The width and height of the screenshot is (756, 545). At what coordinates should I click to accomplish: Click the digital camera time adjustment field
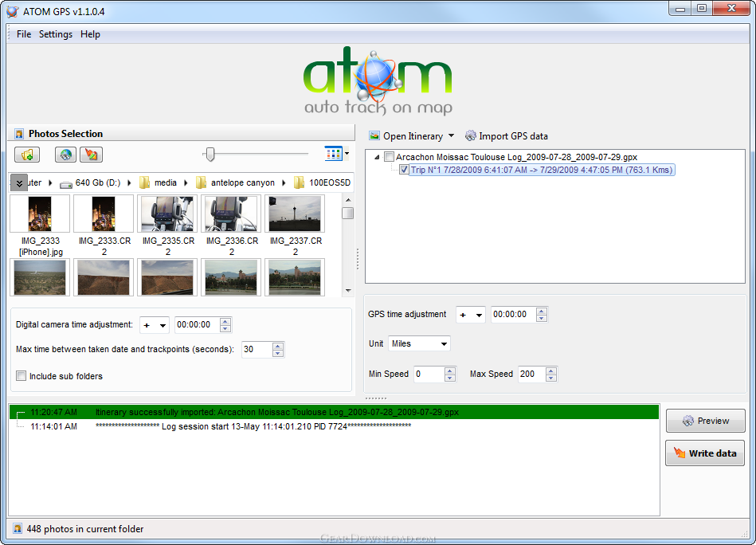[198, 325]
